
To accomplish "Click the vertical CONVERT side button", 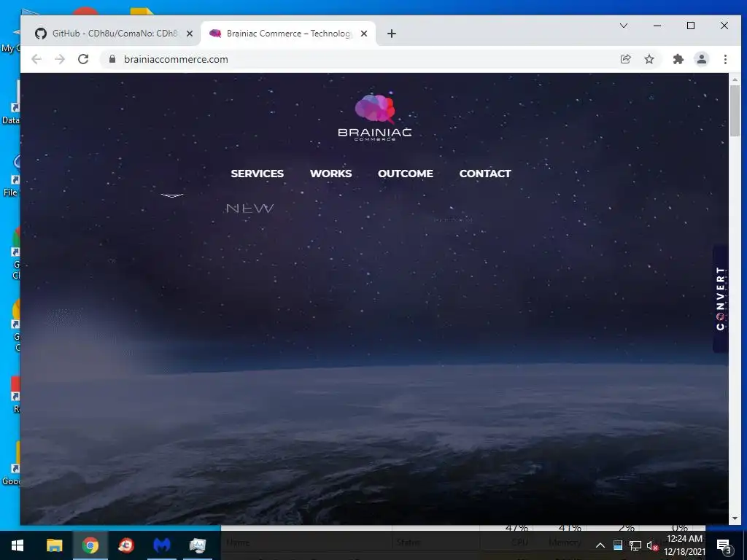I will click(x=720, y=298).
